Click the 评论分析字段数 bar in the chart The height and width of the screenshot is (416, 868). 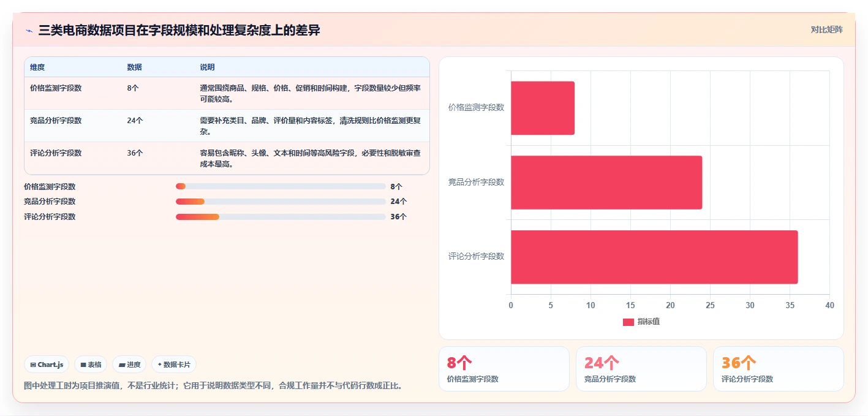coord(654,257)
